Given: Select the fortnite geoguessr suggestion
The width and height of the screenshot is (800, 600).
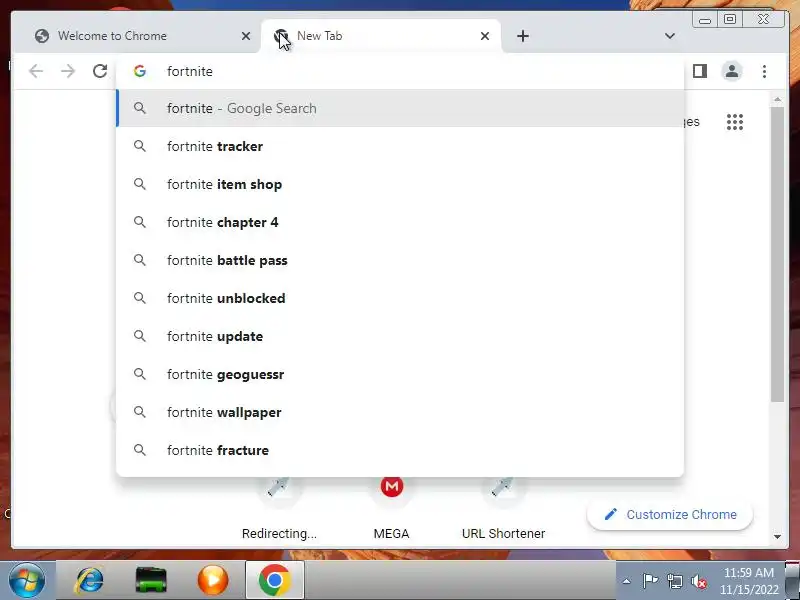Looking at the screenshot, I should (x=400, y=374).
